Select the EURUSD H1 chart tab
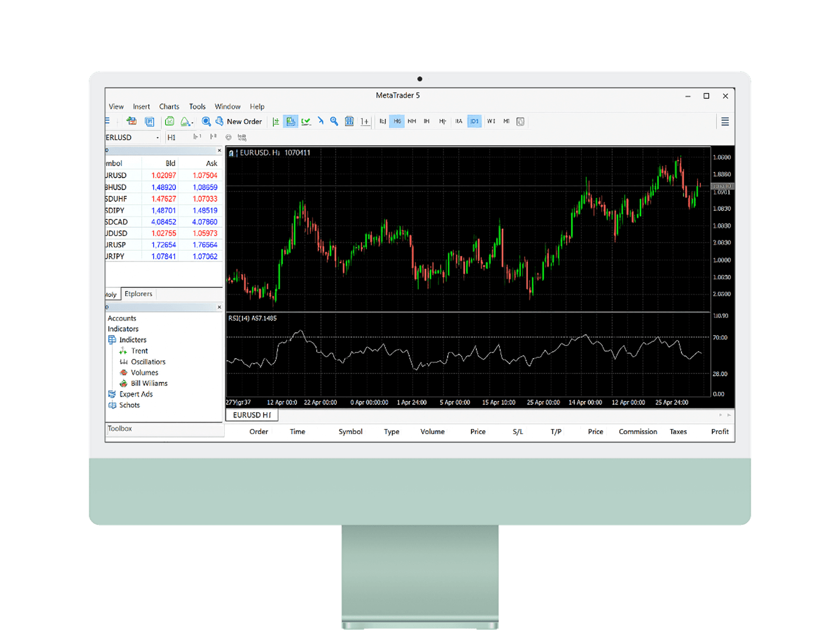 (252, 415)
